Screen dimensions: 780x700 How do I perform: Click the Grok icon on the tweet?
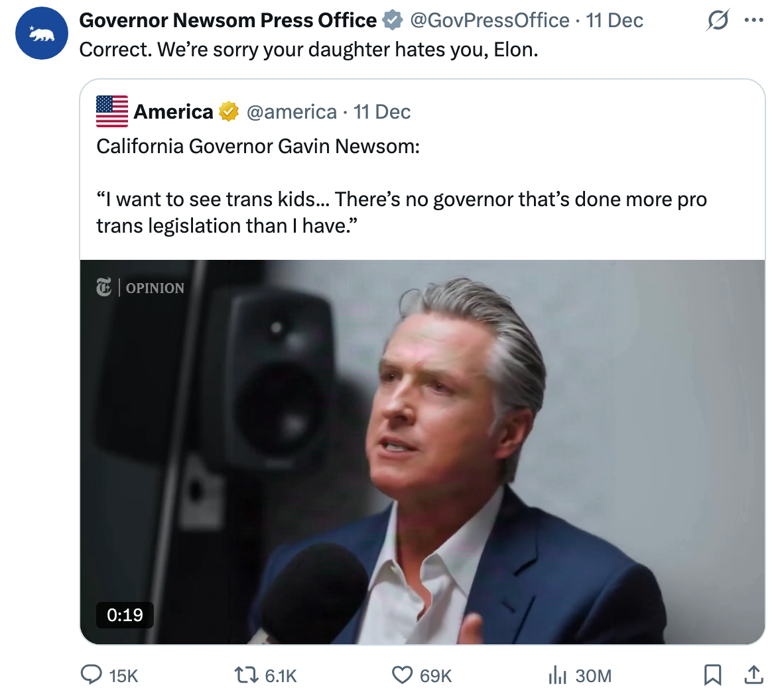(x=718, y=21)
